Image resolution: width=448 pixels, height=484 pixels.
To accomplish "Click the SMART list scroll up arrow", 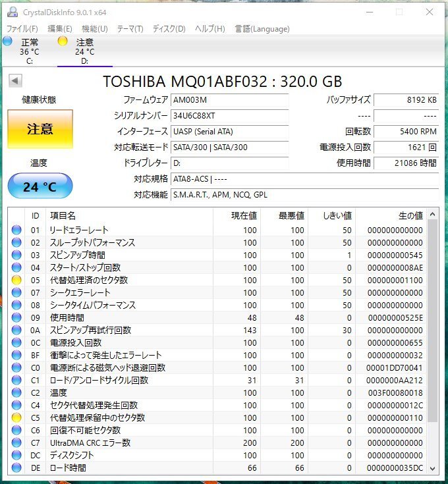I will click(x=433, y=214).
